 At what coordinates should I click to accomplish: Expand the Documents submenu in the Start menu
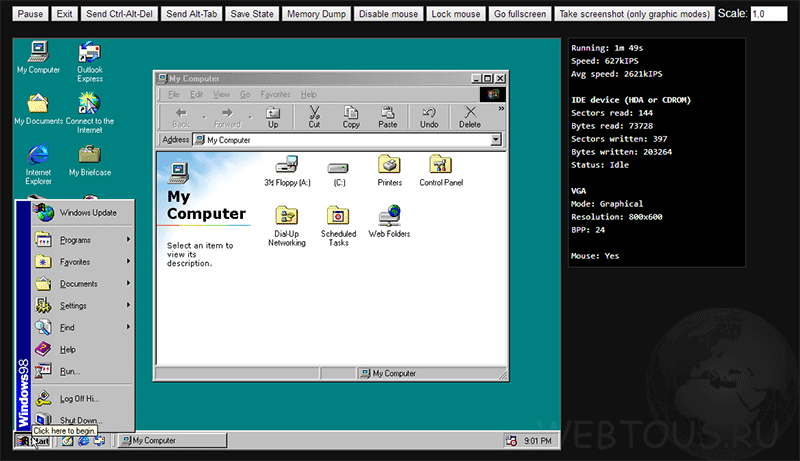(83, 284)
